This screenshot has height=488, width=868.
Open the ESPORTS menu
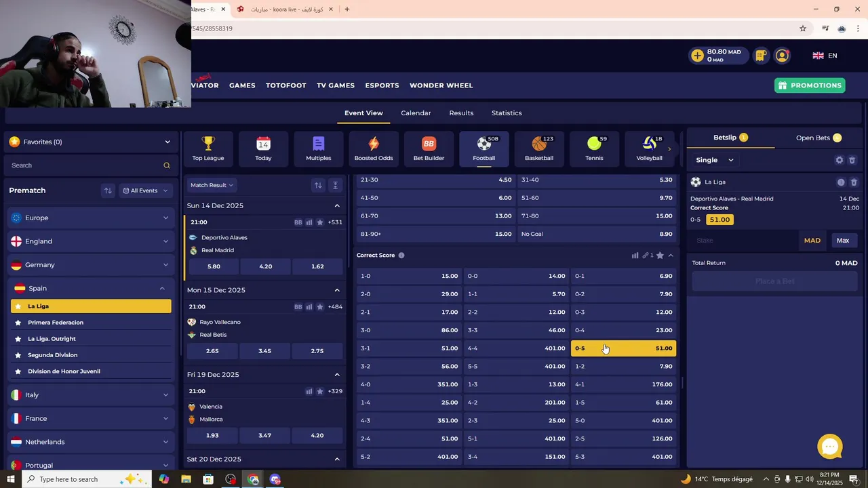[382, 85]
